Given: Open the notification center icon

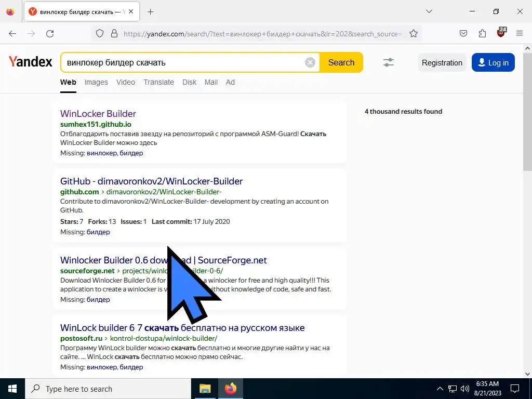Looking at the screenshot, I should 515,389.
